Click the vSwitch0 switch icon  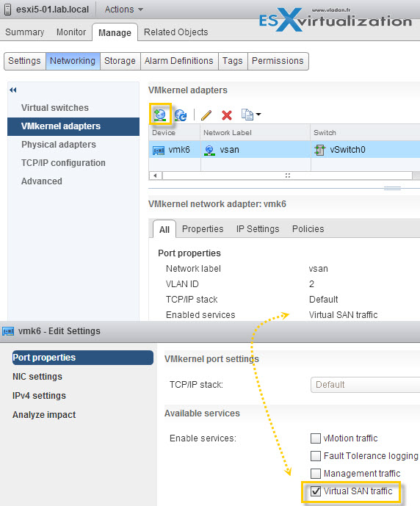(x=319, y=150)
